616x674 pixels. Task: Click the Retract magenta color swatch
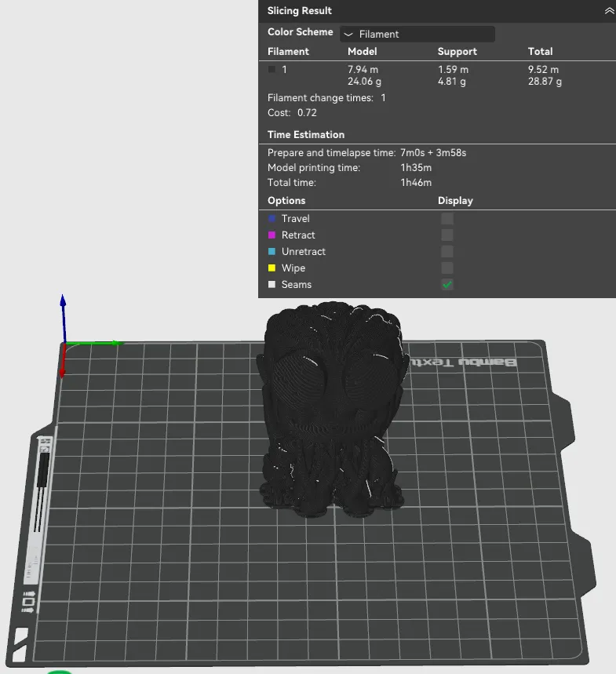click(x=272, y=235)
